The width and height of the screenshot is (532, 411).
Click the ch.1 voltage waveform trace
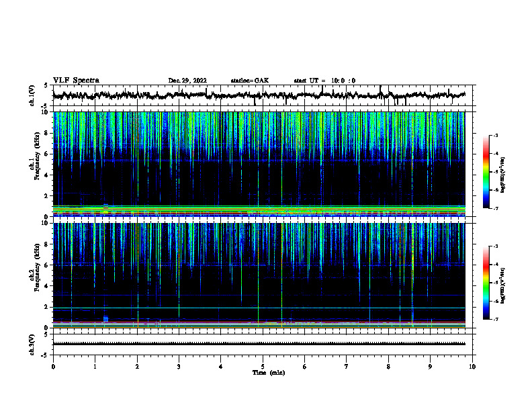pyautogui.click(x=259, y=95)
